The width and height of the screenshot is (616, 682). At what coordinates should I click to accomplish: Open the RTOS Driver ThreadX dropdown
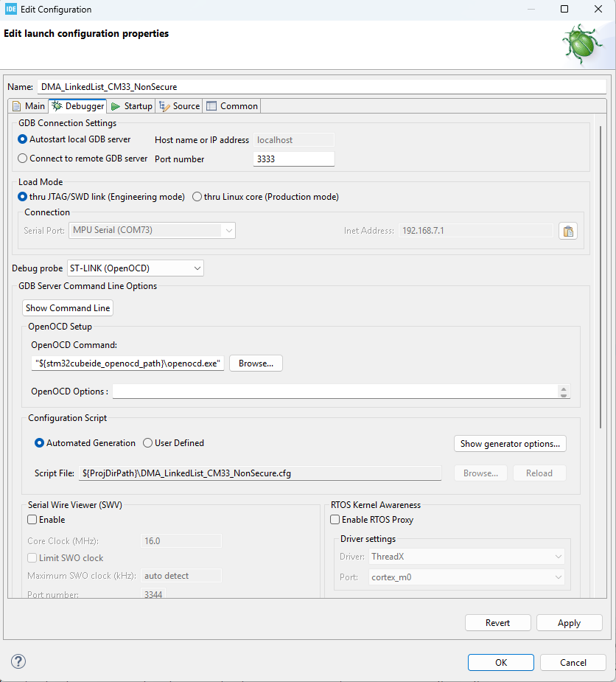click(x=466, y=557)
